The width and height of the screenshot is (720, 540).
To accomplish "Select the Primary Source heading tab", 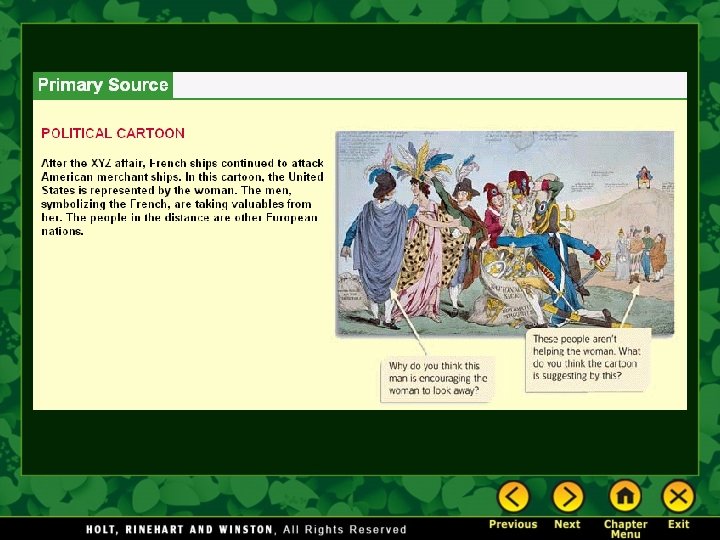I will pyautogui.click(x=103, y=85).
